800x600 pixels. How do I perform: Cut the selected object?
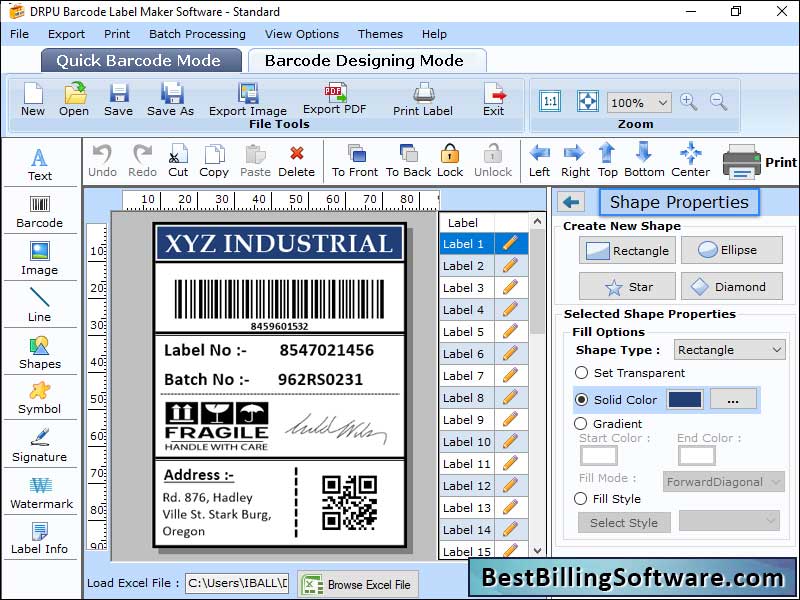(178, 161)
